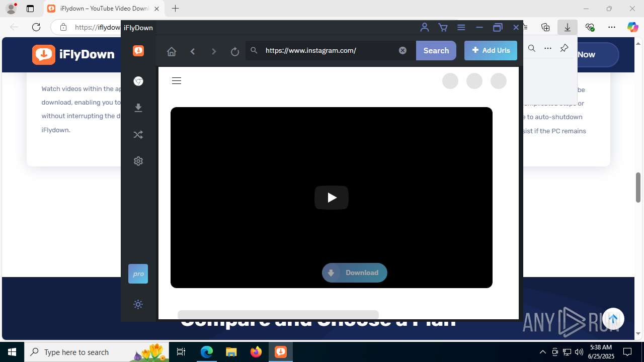Show hidden system tray icons
Viewport: 644px width, 362px height.
pos(542,352)
